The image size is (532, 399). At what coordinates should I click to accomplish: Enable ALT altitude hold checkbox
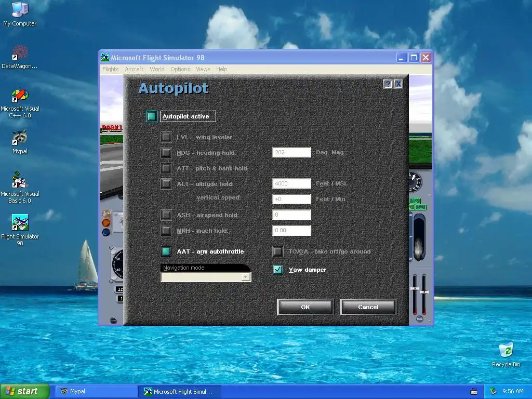166,184
